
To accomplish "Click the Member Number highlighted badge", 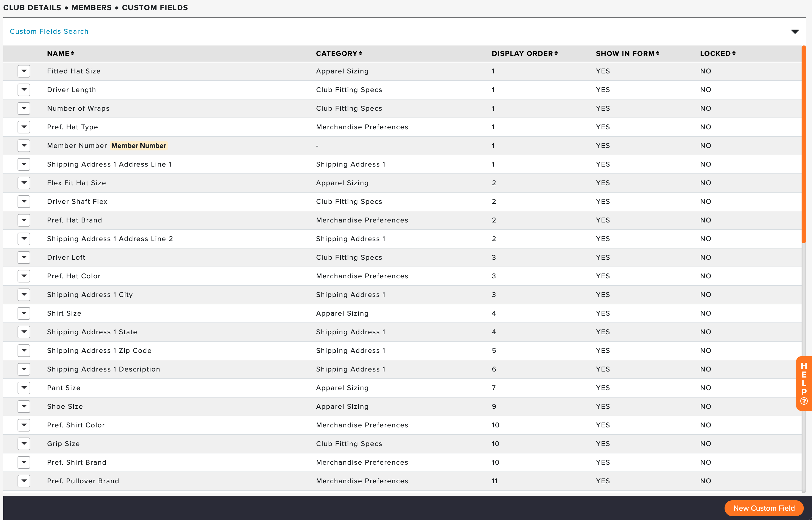I will point(139,145).
